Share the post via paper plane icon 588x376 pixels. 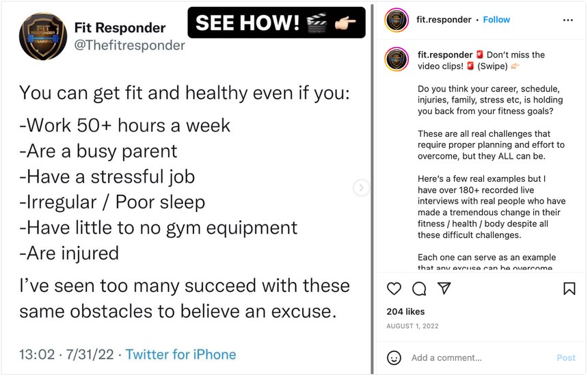point(444,288)
